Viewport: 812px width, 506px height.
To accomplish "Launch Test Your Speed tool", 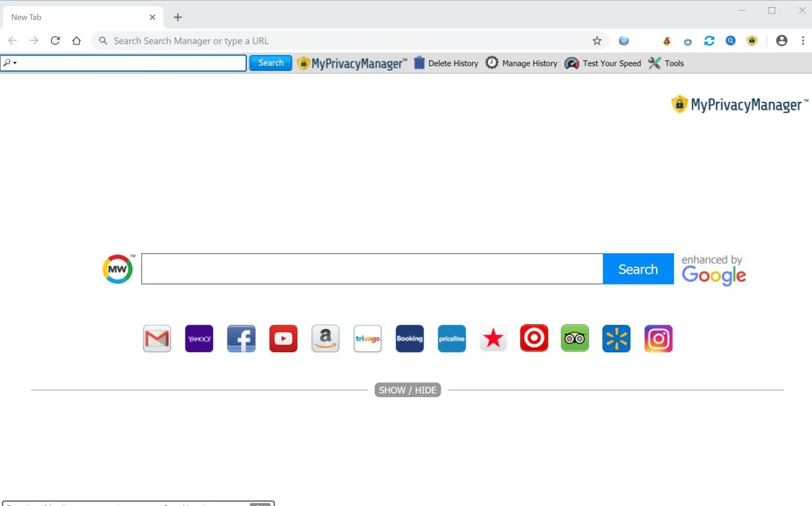I will (602, 63).
